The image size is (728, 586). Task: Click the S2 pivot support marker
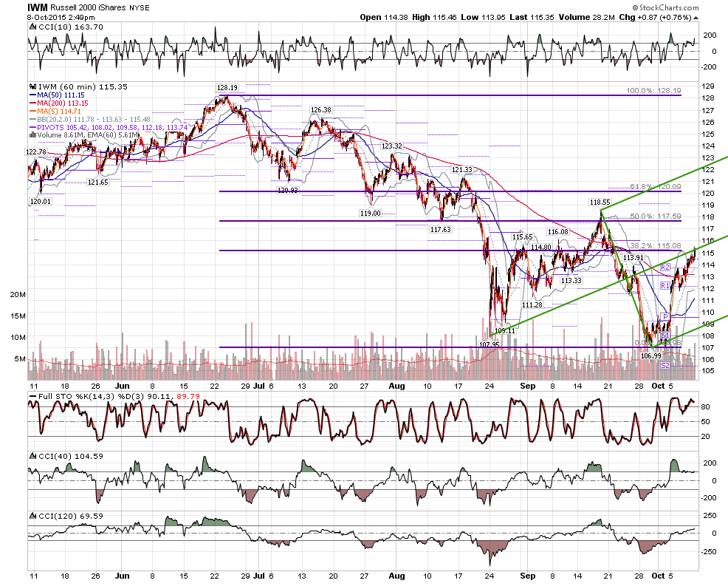click(665, 366)
